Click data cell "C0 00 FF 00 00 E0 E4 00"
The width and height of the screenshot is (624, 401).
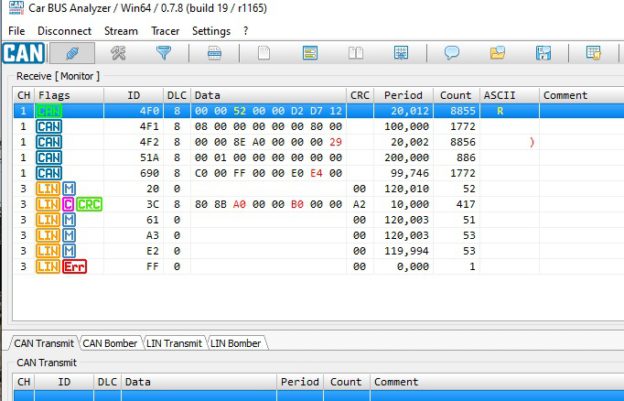click(x=268, y=173)
